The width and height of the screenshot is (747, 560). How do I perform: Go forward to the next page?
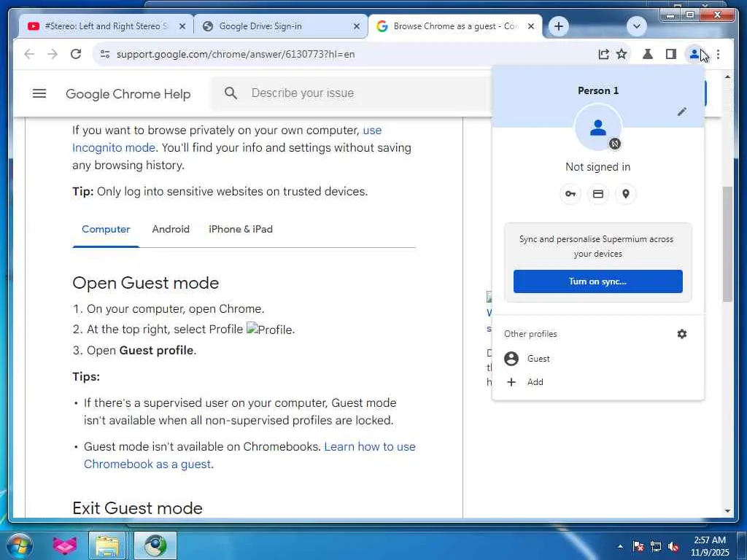click(53, 54)
